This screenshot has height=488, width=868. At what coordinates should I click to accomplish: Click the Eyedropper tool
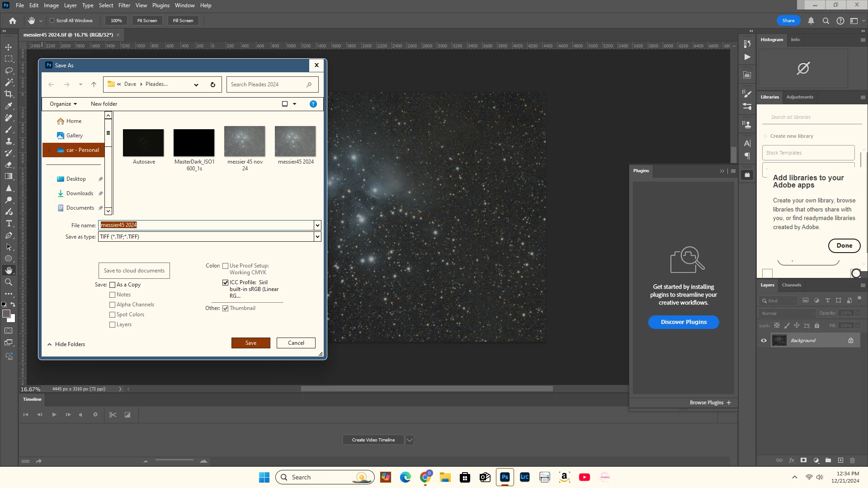[9, 106]
